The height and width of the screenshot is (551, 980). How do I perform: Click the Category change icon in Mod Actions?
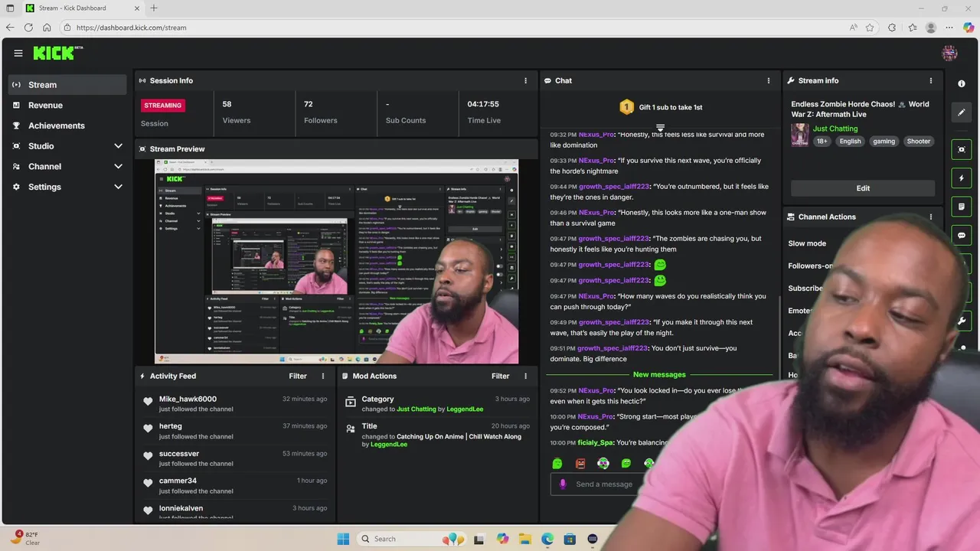click(x=350, y=401)
